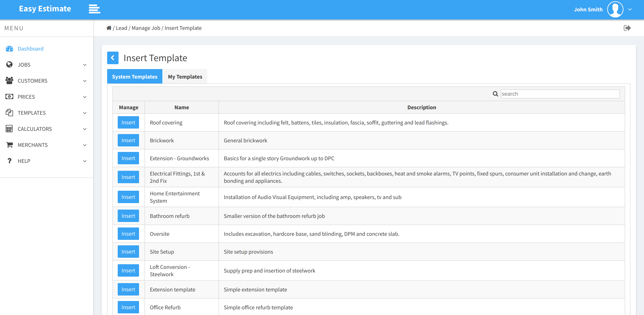The width and height of the screenshot is (644, 315).
Task: Click the Customers people icon
Action: (9, 81)
